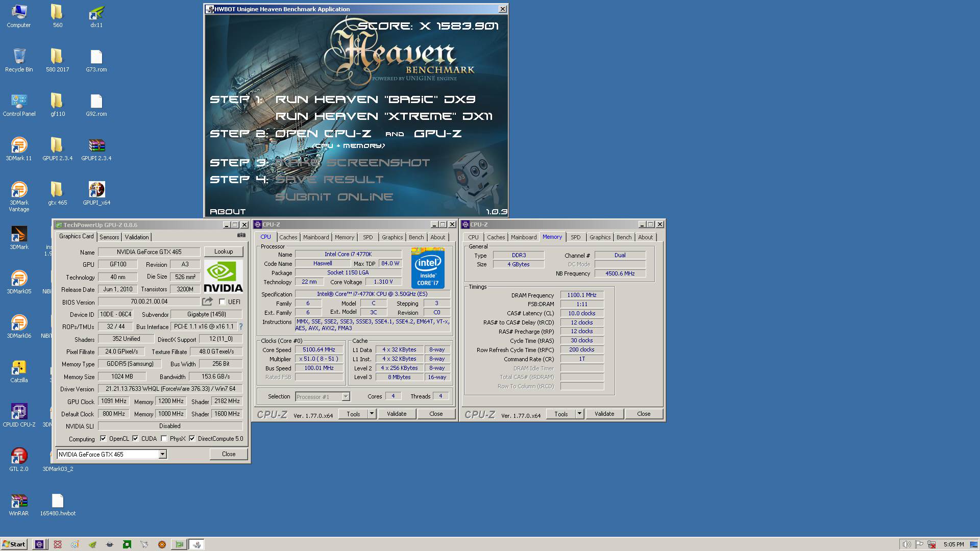Open About tab in right CPU-Z window
This screenshot has width=980, height=551.
(x=645, y=237)
